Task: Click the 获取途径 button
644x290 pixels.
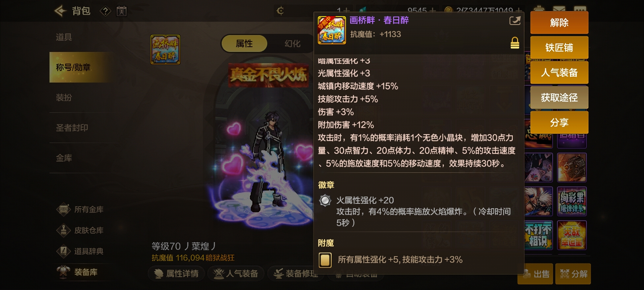Action: [559, 97]
